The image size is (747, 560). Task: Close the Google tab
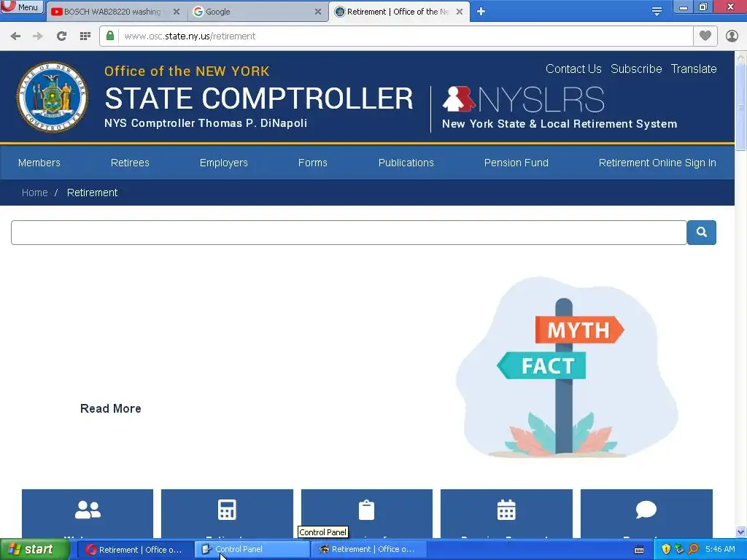[x=318, y=12]
